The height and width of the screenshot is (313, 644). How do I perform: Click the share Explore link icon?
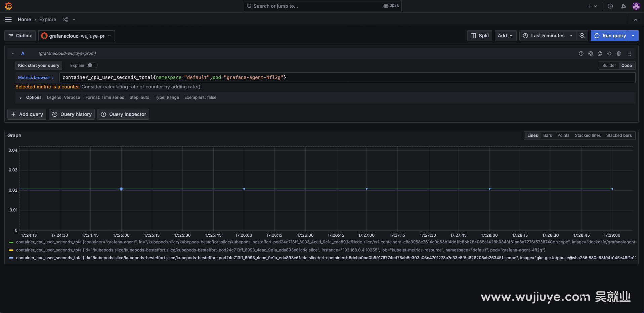click(x=65, y=19)
